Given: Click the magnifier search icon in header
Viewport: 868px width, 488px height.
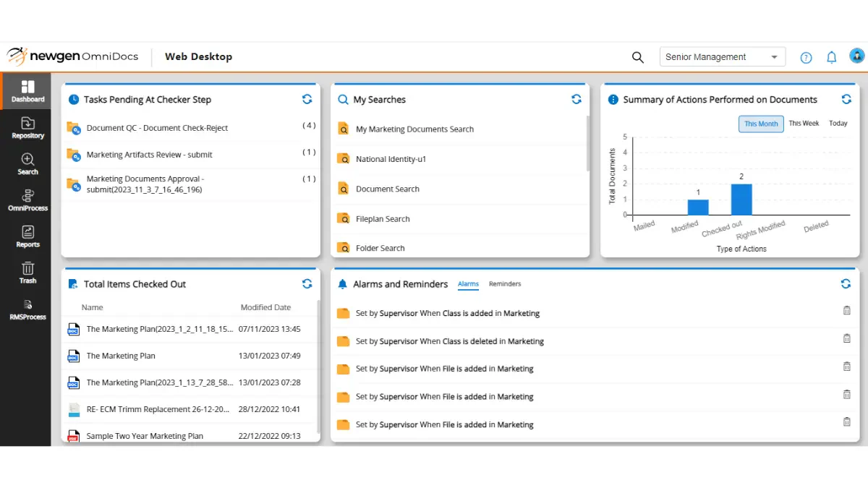Looking at the screenshot, I should click(x=637, y=57).
